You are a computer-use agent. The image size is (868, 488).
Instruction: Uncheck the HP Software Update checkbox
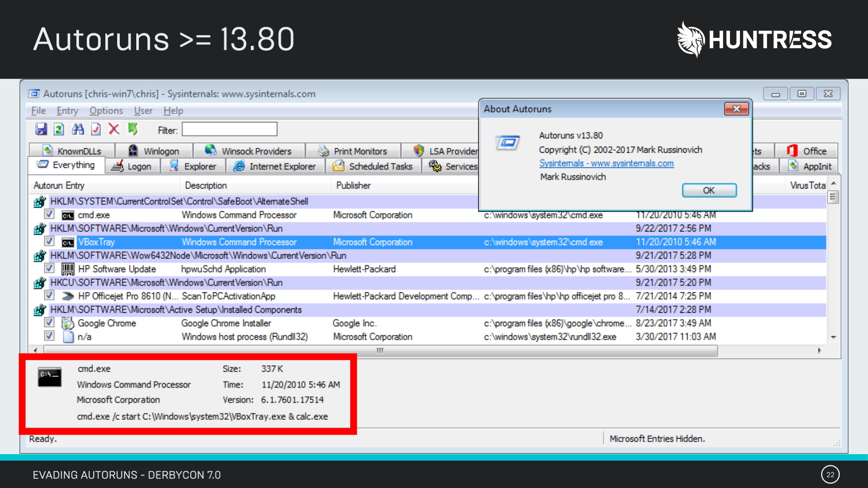point(49,268)
